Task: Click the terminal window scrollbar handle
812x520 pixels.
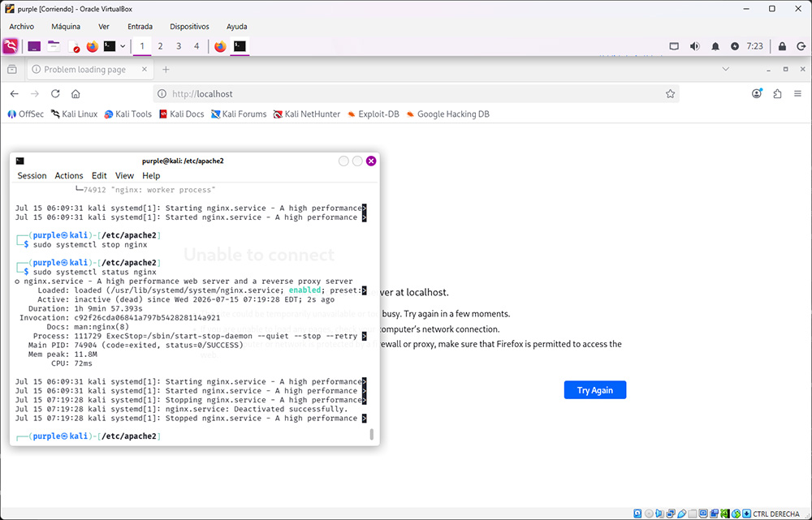Action: (x=372, y=434)
